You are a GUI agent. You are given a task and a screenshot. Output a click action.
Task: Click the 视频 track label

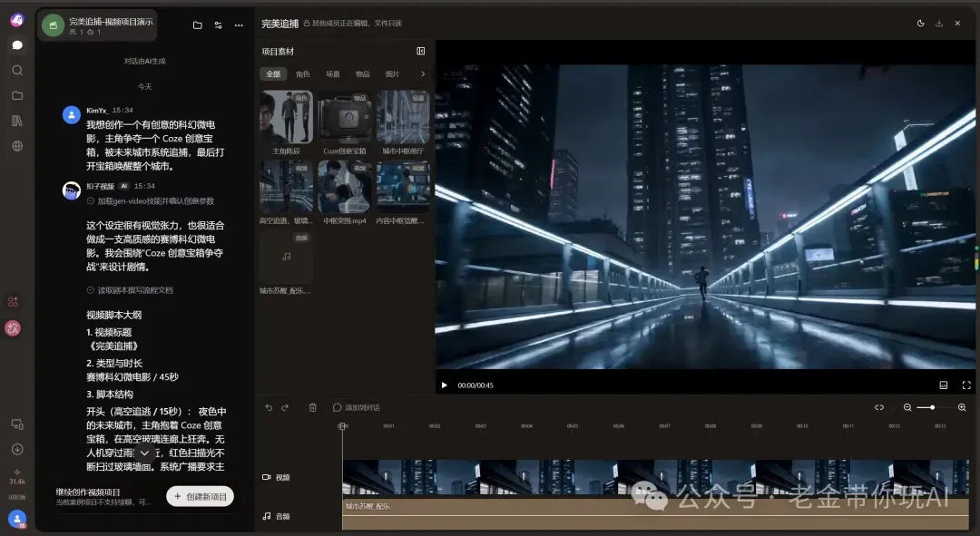pyautogui.click(x=276, y=477)
